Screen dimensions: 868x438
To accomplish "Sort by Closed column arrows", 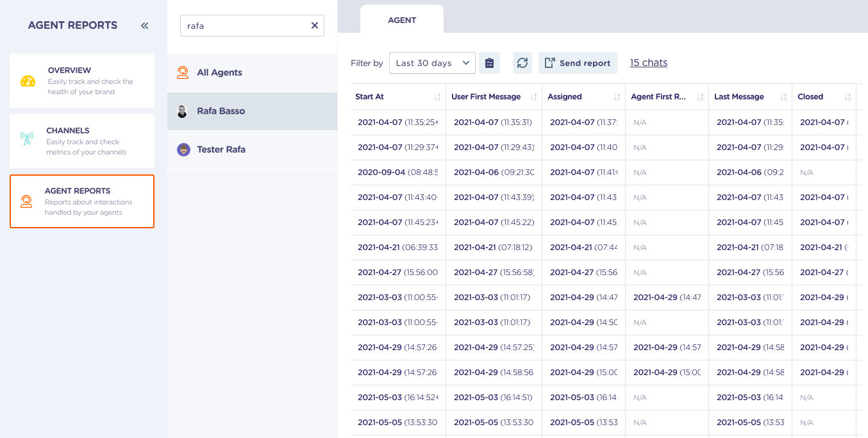I will (847, 97).
